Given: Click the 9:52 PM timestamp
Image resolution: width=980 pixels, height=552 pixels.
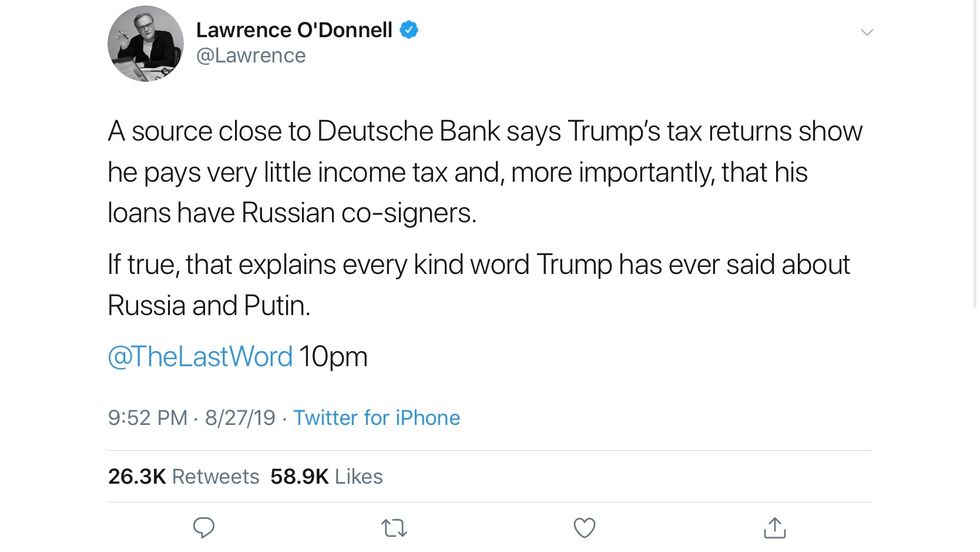Looking at the screenshot, I should click(x=147, y=418).
